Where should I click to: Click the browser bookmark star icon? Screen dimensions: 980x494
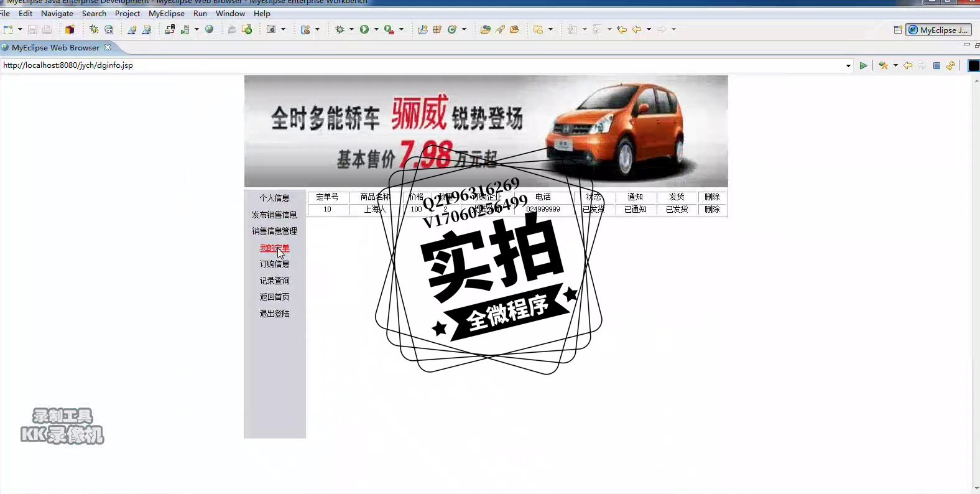[884, 65]
